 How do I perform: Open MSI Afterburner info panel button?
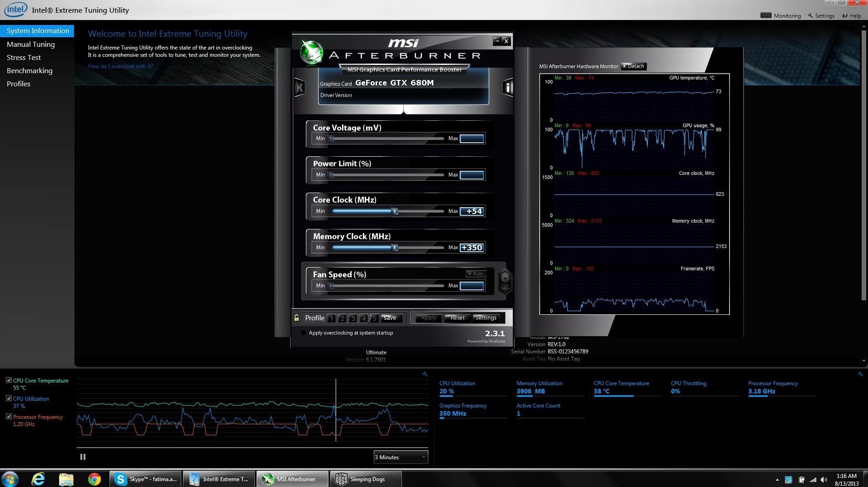tap(508, 88)
